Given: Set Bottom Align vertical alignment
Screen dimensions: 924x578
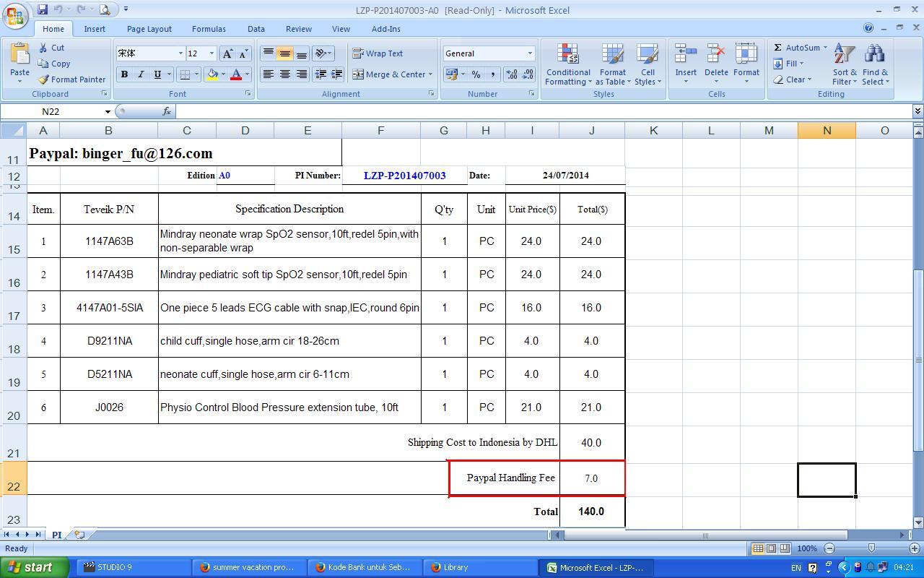Looking at the screenshot, I should tap(301, 53).
